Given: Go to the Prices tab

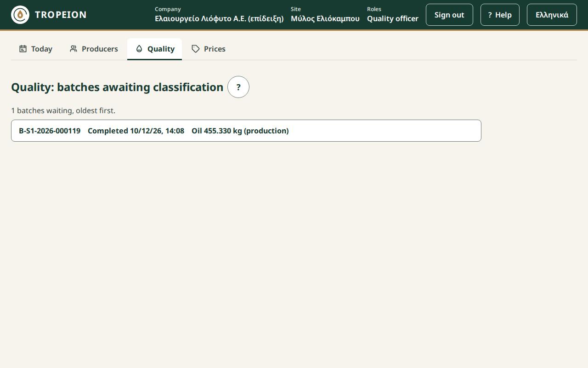Looking at the screenshot, I should [209, 49].
